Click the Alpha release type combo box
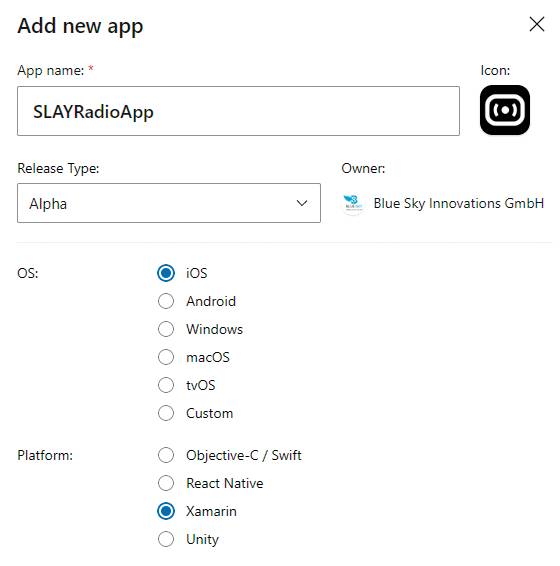The height and width of the screenshot is (566, 560). pyautogui.click(x=169, y=203)
